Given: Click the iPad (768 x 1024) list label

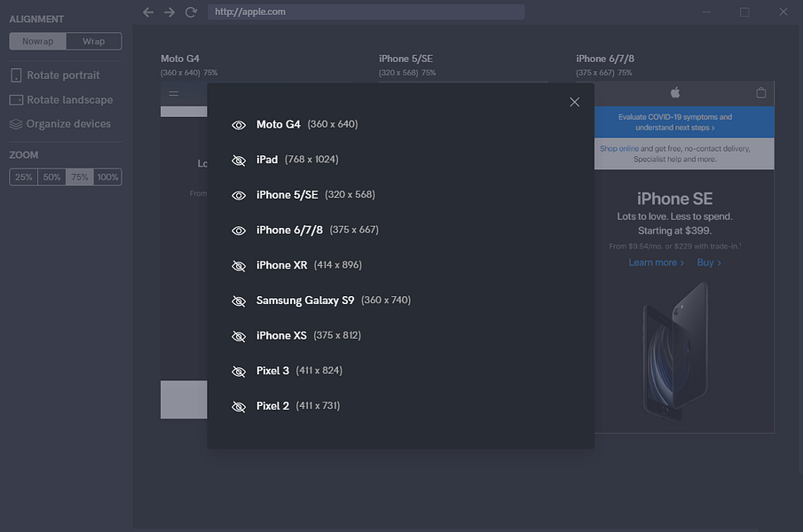Looking at the screenshot, I should (x=297, y=160).
